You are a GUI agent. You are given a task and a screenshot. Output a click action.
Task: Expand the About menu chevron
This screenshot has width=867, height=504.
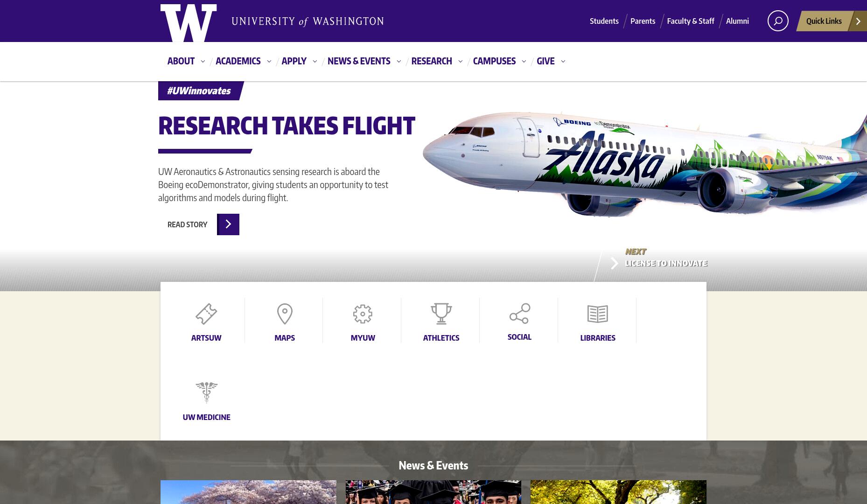(x=203, y=61)
